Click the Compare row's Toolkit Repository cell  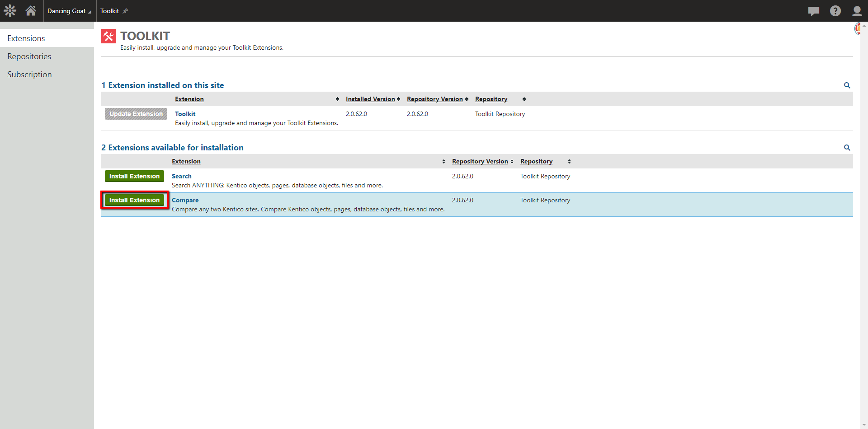click(x=545, y=200)
